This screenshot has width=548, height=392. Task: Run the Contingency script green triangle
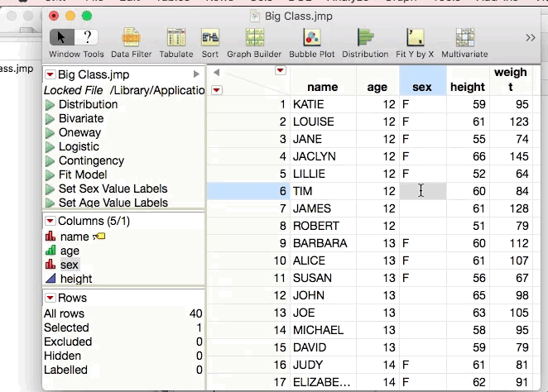50,161
